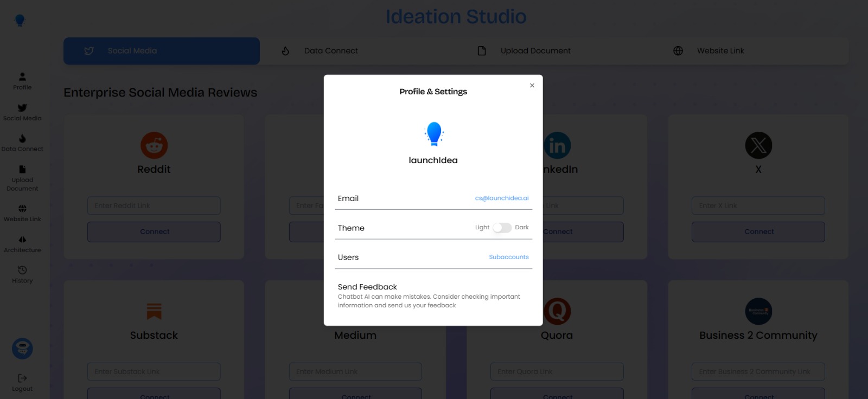The image size is (868, 399).
Task: Open the Subaccounts link
Action: point(508,257)
